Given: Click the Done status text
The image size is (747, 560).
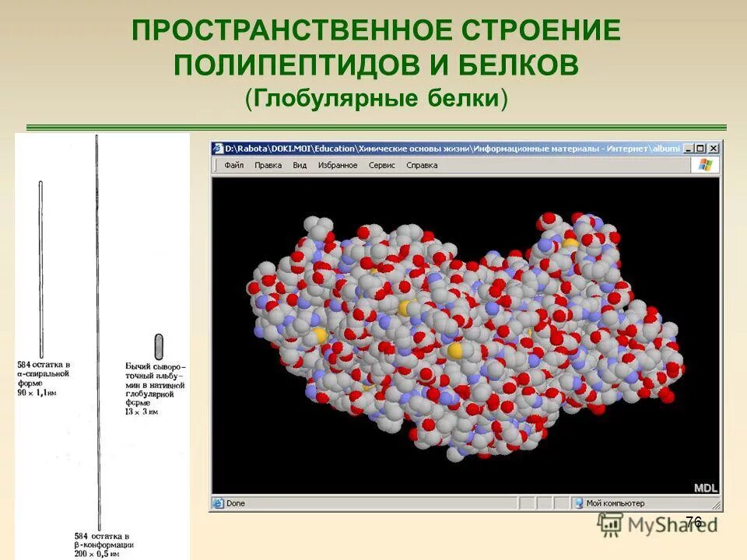Looking at the screenshot, I should [237, 502].
